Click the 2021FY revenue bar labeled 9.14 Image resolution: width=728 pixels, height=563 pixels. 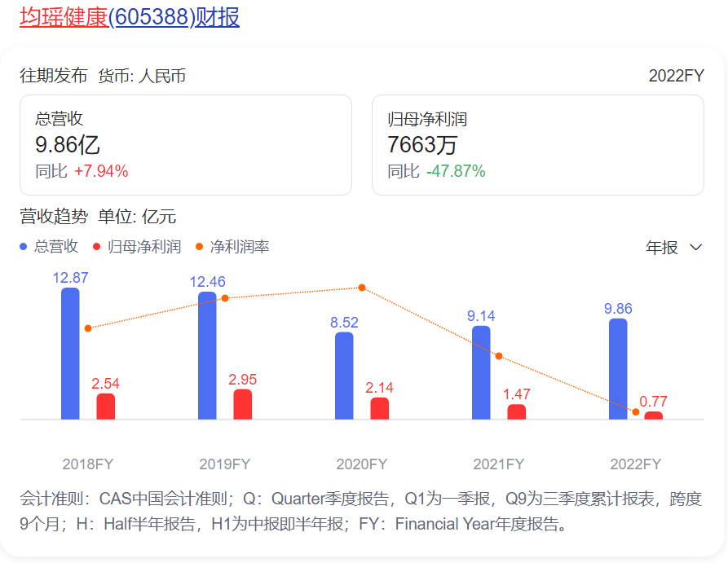[481, 372]
